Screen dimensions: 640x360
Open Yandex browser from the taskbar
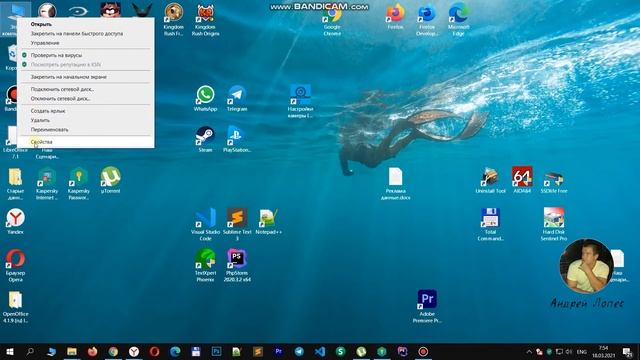(x=134, y=351)
